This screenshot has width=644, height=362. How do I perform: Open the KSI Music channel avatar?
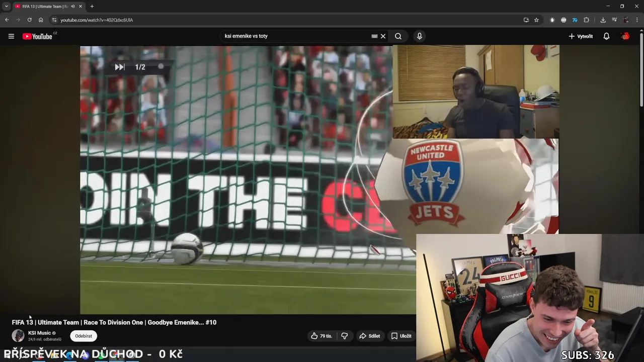[x=18, y=335]
